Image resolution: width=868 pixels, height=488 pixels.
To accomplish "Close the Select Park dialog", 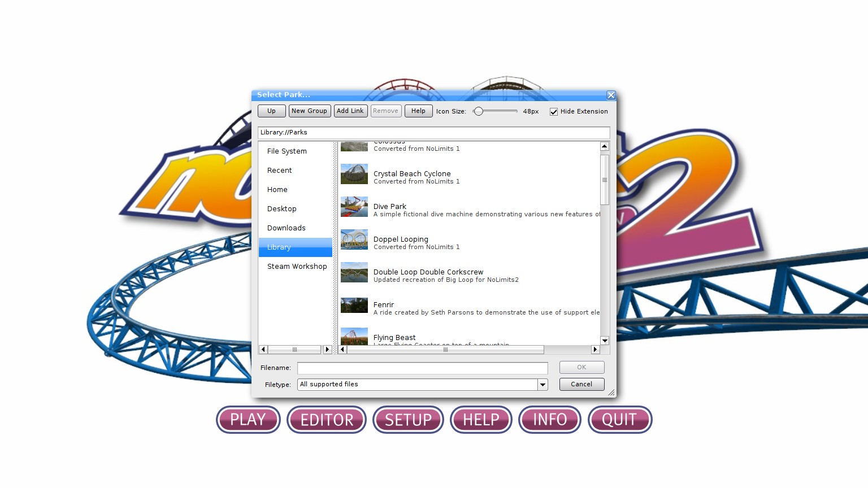I will tap(611, 95).
